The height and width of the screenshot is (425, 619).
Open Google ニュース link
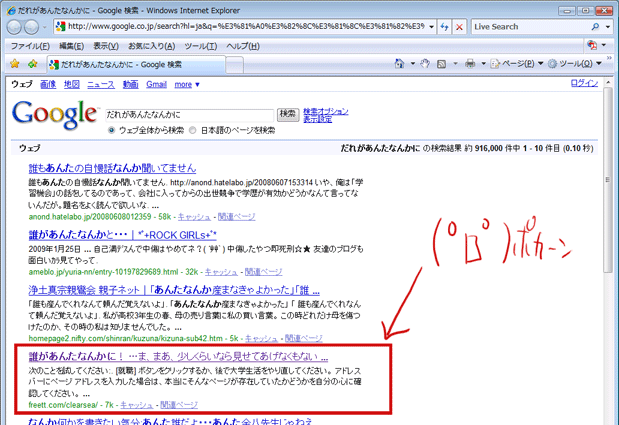coord(101,84)
